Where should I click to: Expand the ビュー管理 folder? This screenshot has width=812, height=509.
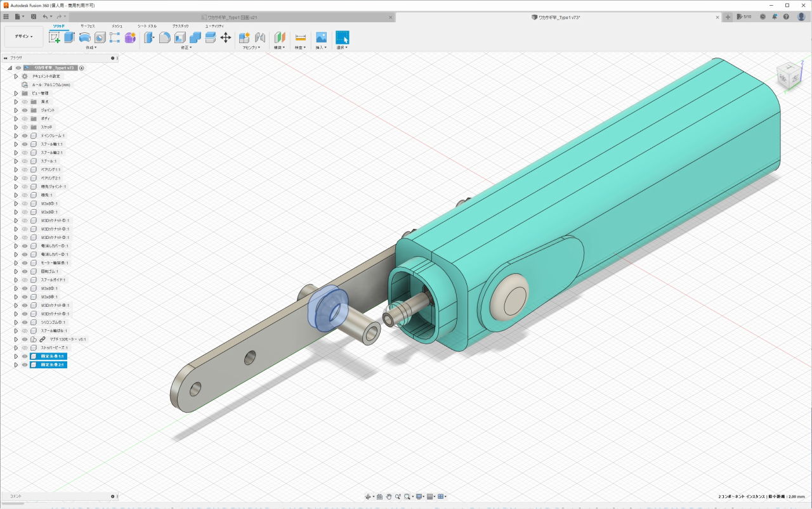pyautogui.click(x=16, y=93)
